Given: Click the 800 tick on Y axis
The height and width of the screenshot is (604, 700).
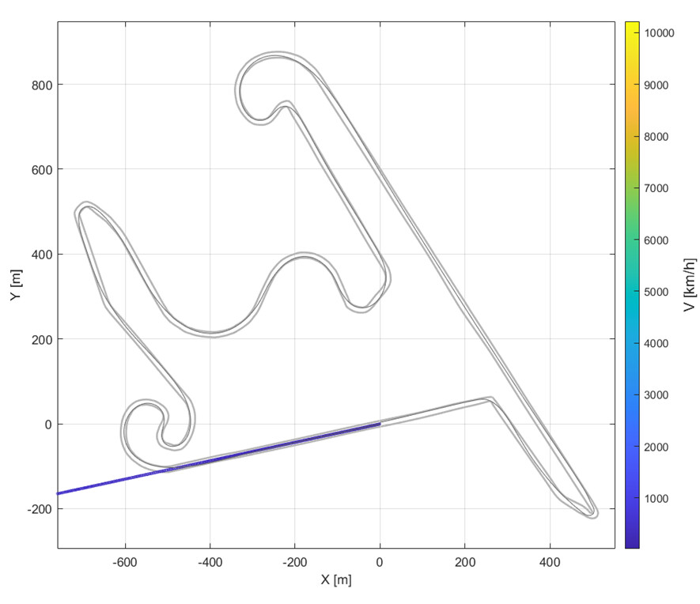Looking at the screenshot, I should (x=41, y=85).
